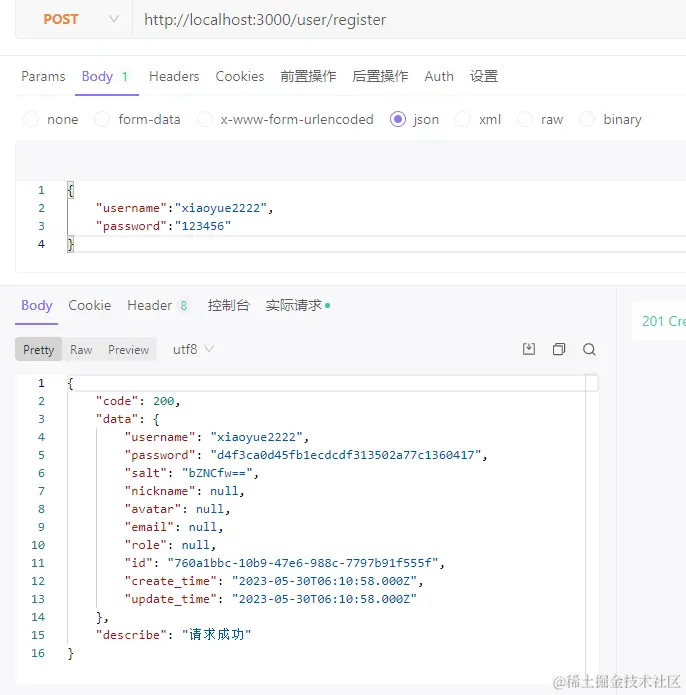Image resolution: width=686 pixels, height=695 pixels.
Task: Click the create_time value line
Action: point(274,581)
